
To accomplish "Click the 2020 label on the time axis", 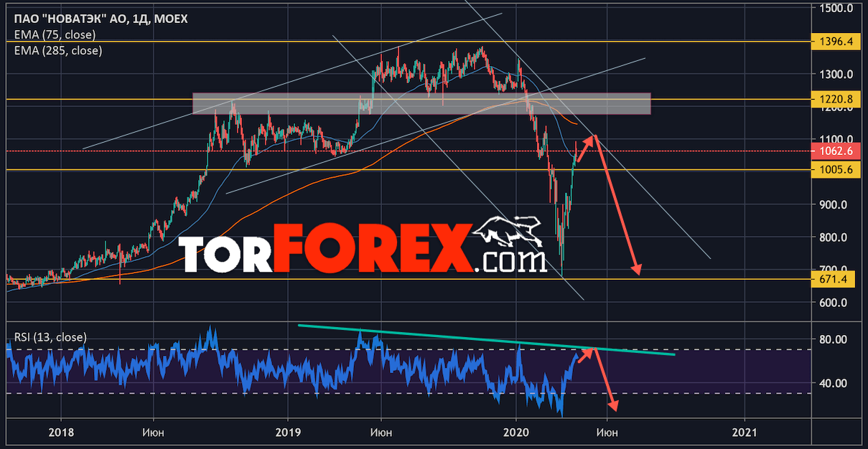I will coord(516,432).
